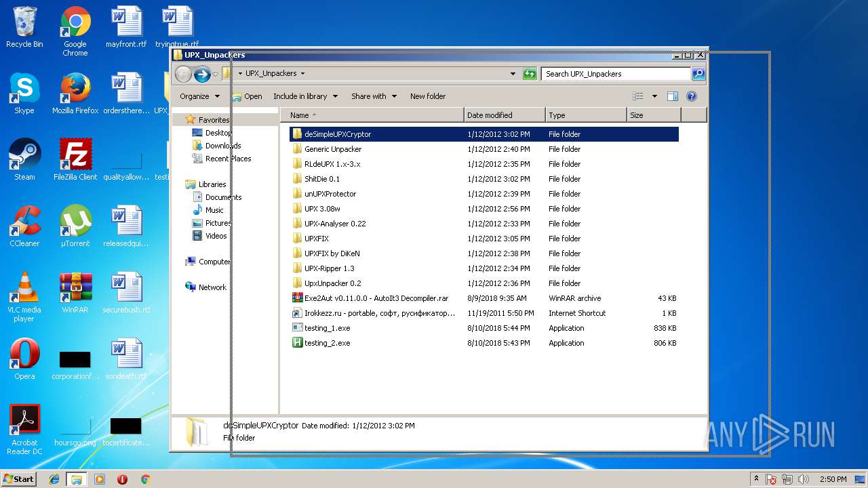Viewport: 868px width, 488px height.
Task: Click Open toolbar button
Action: (247, 96)
